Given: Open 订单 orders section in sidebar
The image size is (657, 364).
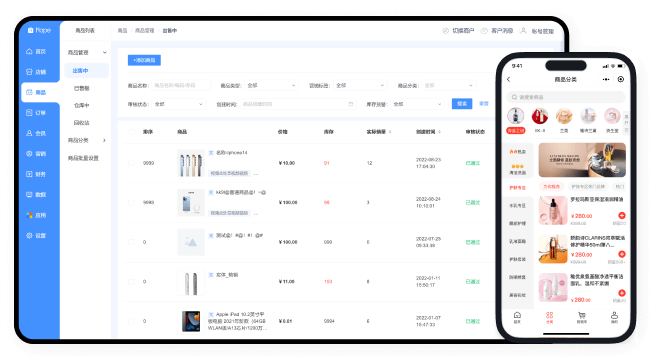Looking at the screenshot, I should (x=36, y=113).
